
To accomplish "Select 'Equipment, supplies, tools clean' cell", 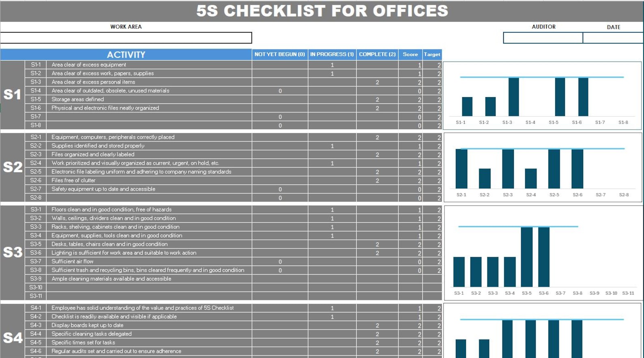I will click(x=149, y=236).
